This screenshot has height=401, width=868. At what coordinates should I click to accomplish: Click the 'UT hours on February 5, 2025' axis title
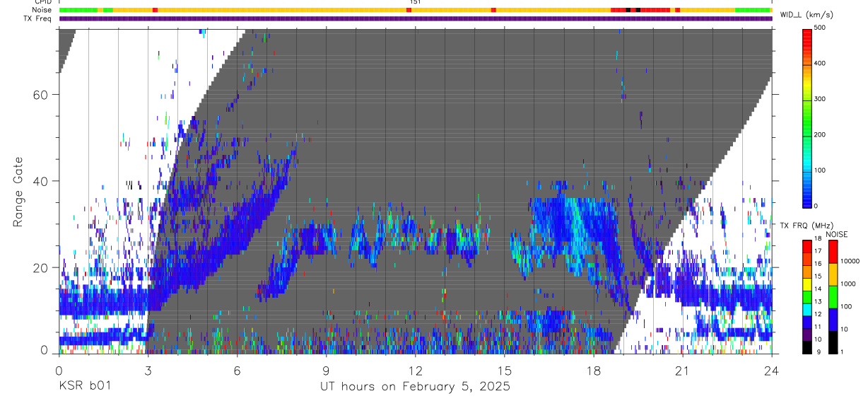pos(414,387)
